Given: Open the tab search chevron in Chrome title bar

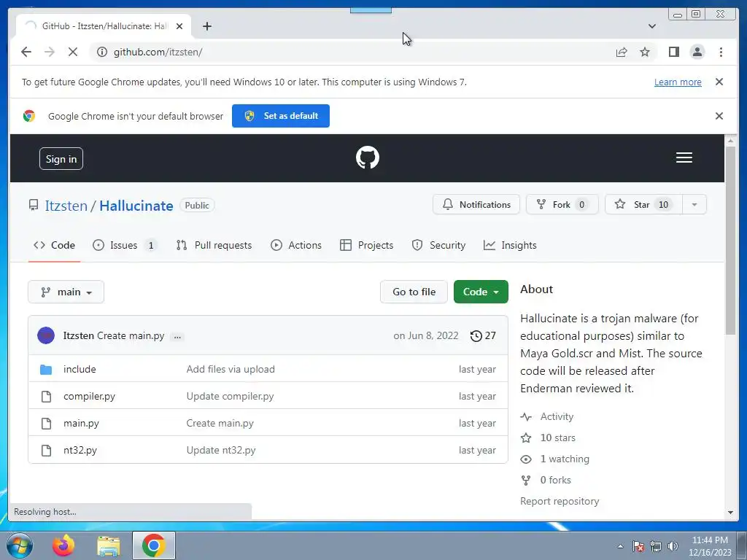Looking at the screenshot, I should [651, 26].
